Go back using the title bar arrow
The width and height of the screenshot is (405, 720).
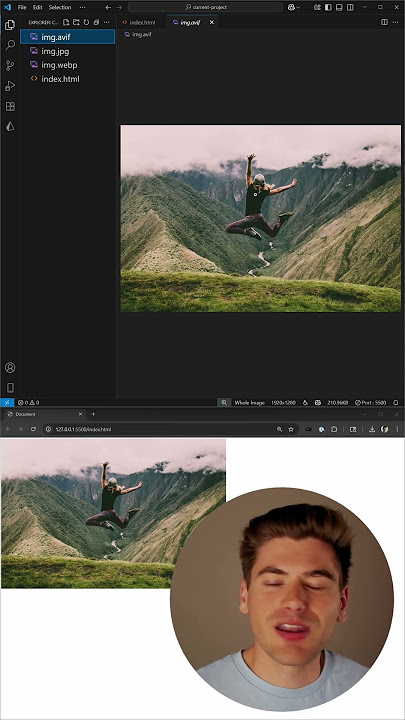(x=108, y=7)
